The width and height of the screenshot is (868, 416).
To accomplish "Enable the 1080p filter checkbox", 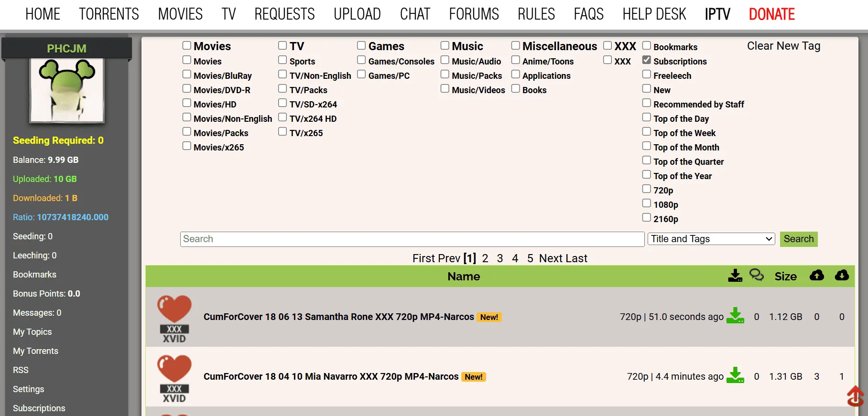I will click(x=647, y=203).
